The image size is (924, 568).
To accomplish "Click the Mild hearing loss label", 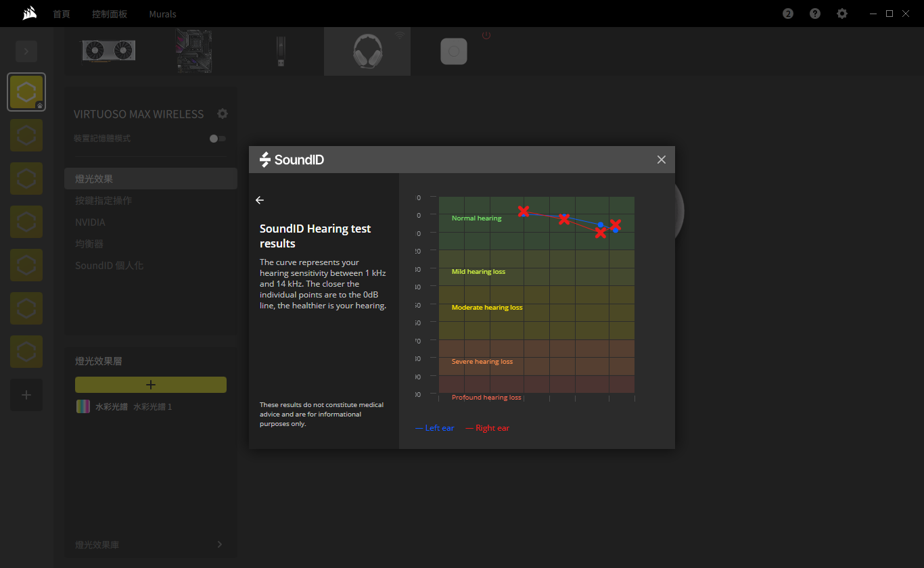I will 478,272.
